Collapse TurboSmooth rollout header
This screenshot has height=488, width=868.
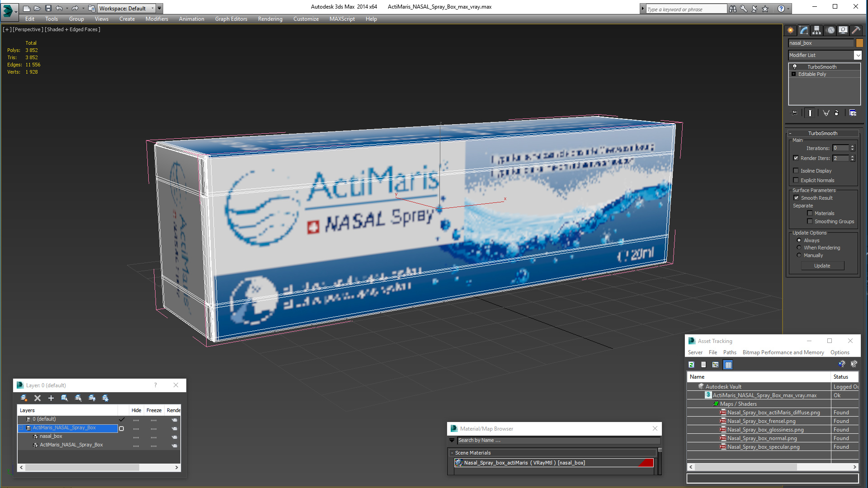point(823,133)
